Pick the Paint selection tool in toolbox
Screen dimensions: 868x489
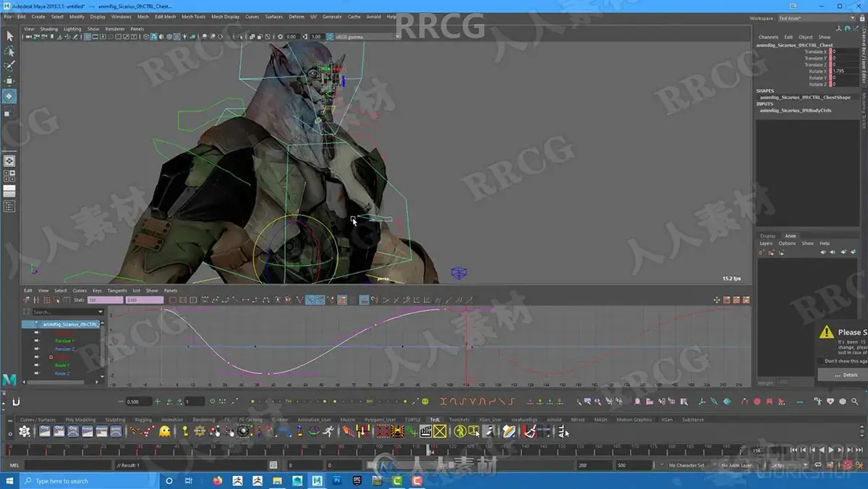coord(9,67)
